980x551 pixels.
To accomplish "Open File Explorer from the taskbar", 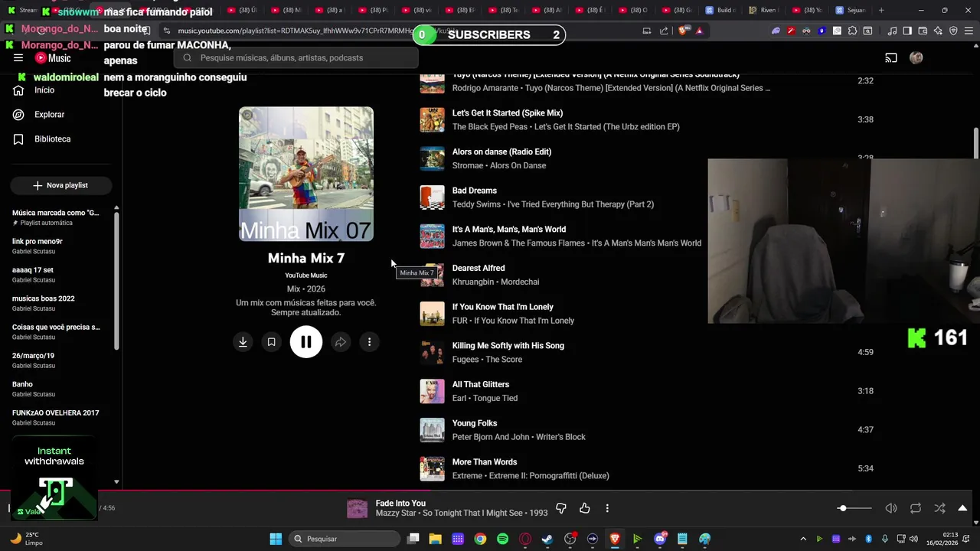I will (435, 539).
